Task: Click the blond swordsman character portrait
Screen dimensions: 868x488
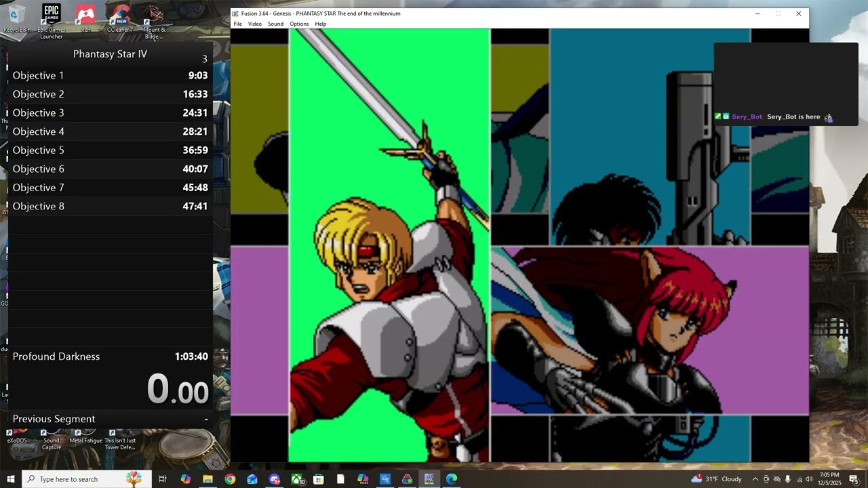Action: click(x=389, y=245)
